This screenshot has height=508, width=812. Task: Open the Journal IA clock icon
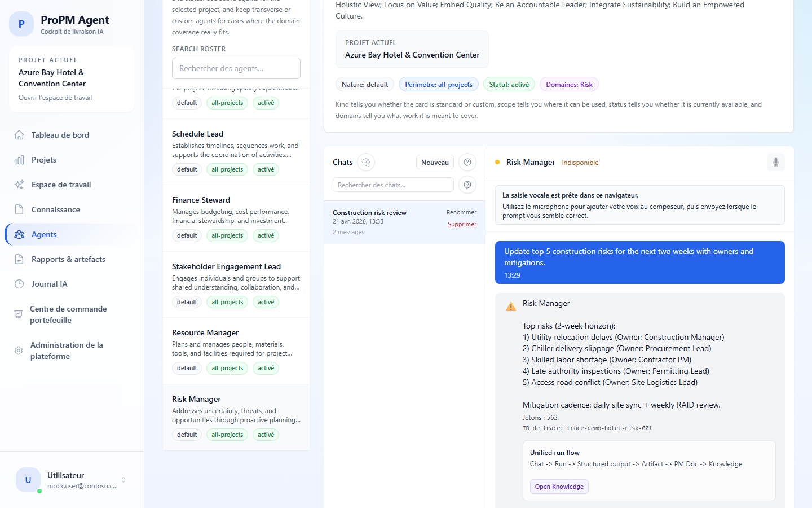click(x=19, y=284)
